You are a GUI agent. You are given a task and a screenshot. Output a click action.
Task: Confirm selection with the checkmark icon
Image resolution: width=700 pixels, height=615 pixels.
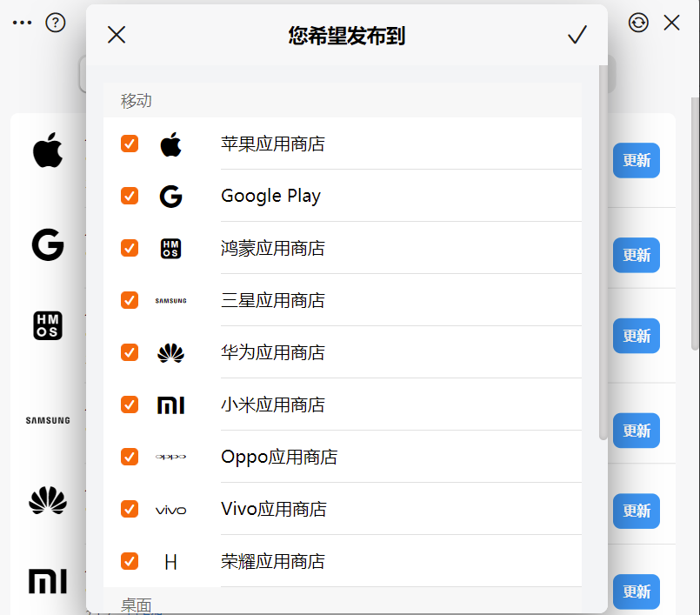pyautogui.click(x=577, y=35)
